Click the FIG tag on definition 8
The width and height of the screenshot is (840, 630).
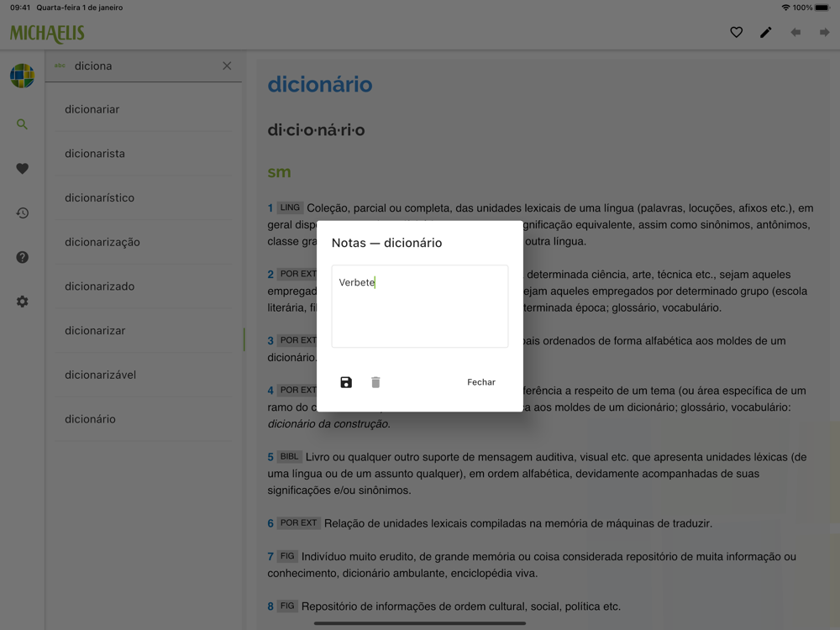pos(287,606)
